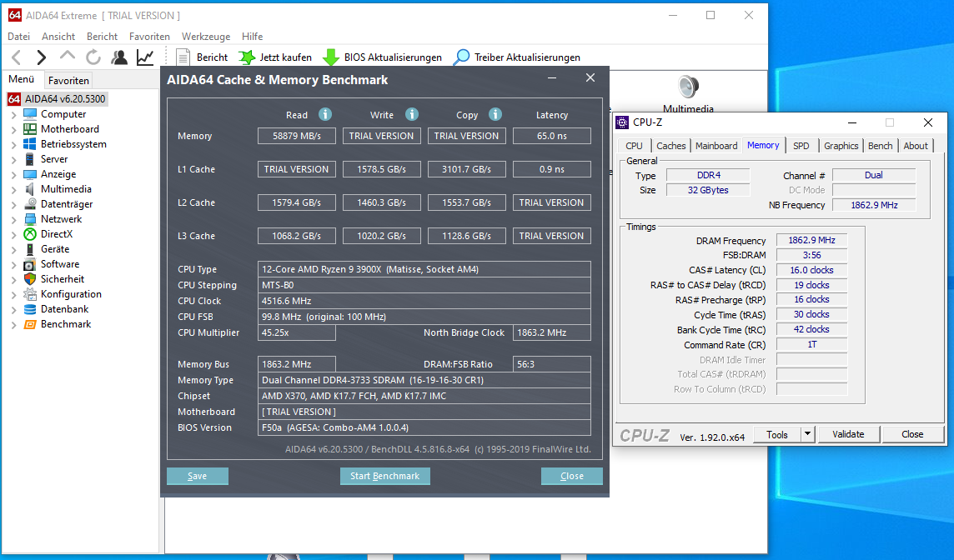Click the CPU-Z Close button
954x560 pixels.
(912, 434)
